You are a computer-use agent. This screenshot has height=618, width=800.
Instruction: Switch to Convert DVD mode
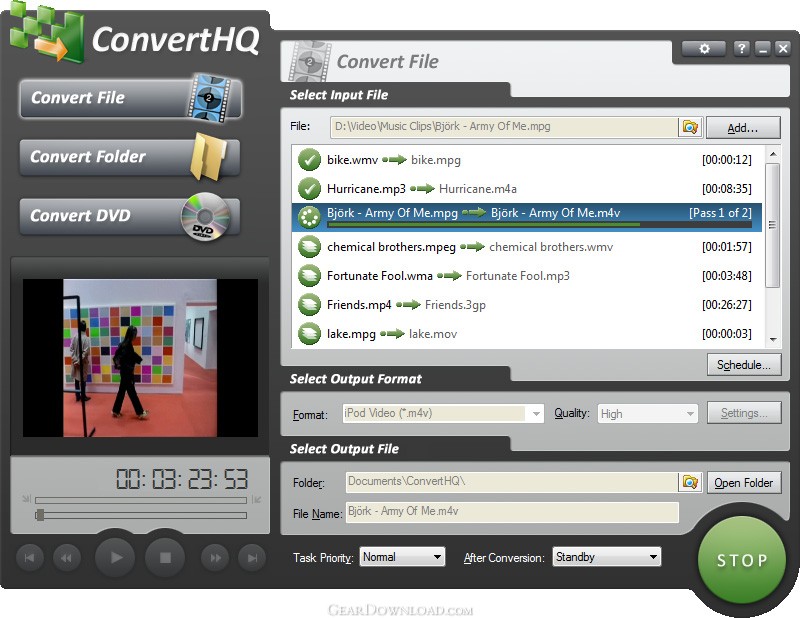[x=130, y=216]
